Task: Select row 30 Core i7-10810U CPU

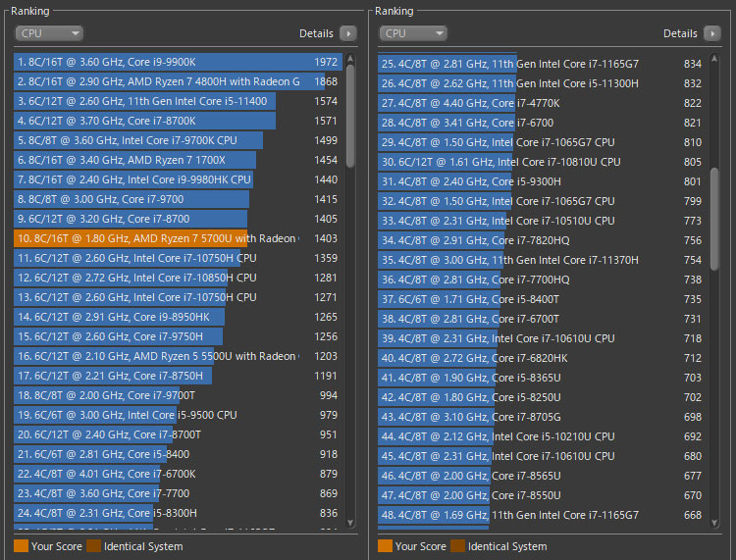Action: (542, 162)
